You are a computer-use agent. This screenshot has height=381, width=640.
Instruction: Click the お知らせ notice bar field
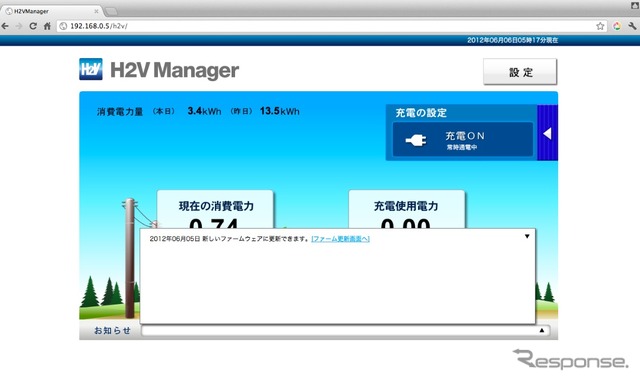coord(345,330)
